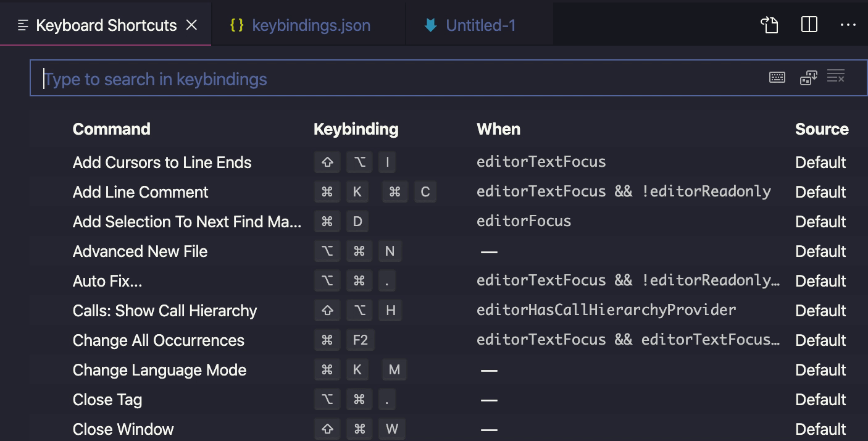Sort by the Keybinding column header

tap(357, 129)
